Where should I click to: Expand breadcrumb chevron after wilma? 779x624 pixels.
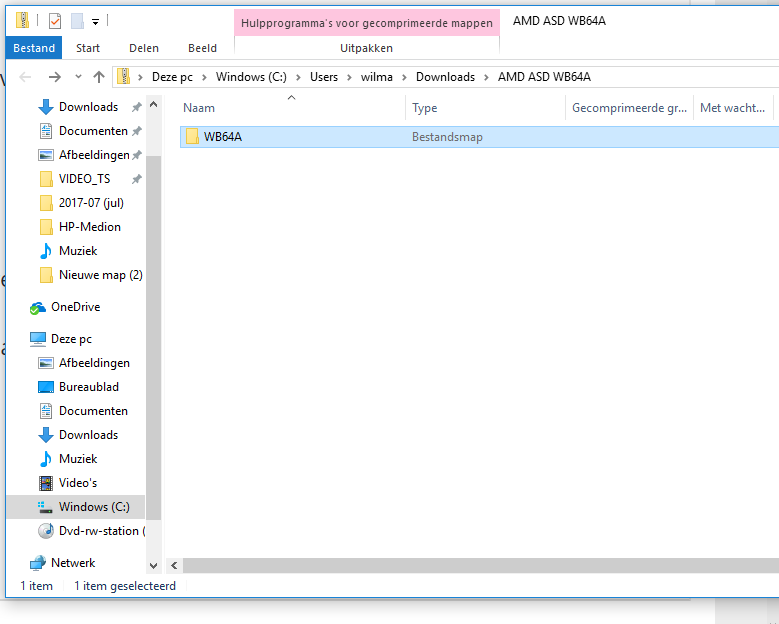(x=404, y=78)
